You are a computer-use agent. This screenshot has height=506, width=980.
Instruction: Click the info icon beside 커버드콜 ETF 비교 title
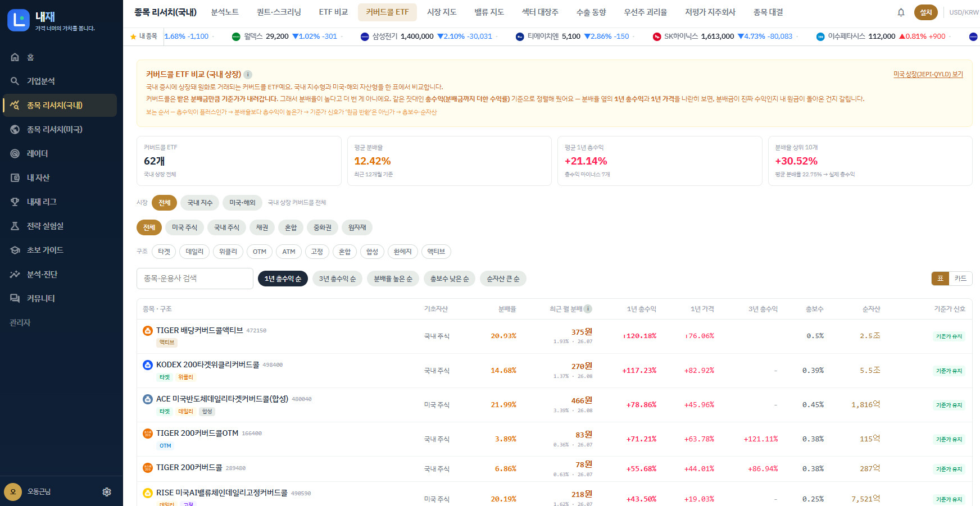248,74
